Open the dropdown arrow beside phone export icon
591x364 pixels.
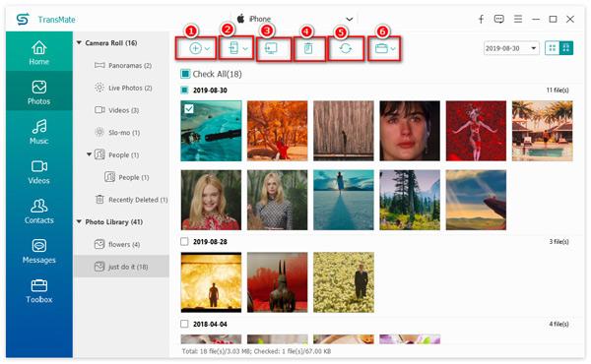pyautogui.click(x=245, y=49)
